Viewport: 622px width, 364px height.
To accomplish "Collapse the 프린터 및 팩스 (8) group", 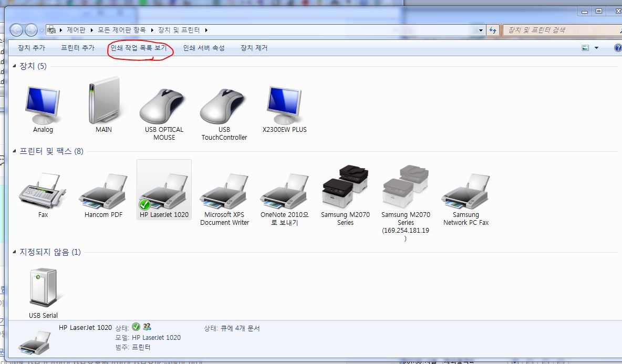I will point(14,151).
